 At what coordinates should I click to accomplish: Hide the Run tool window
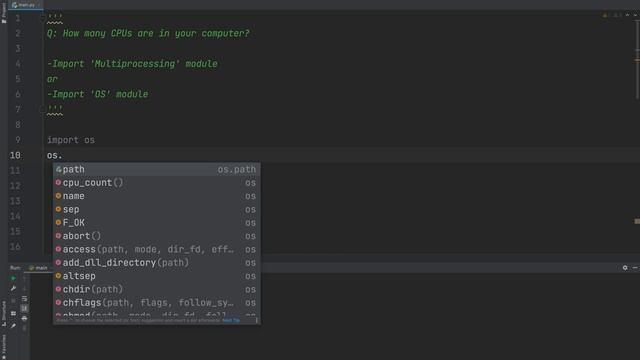point(635,268)
